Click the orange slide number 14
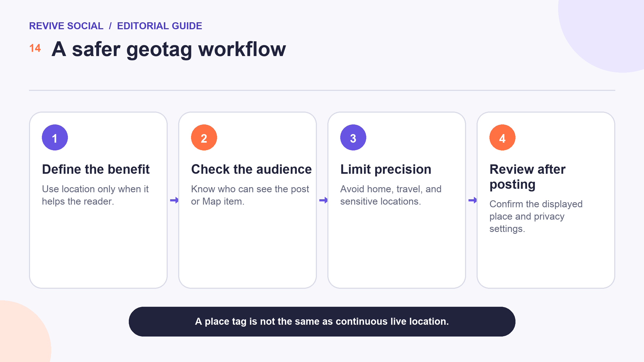 coord(35,48)
